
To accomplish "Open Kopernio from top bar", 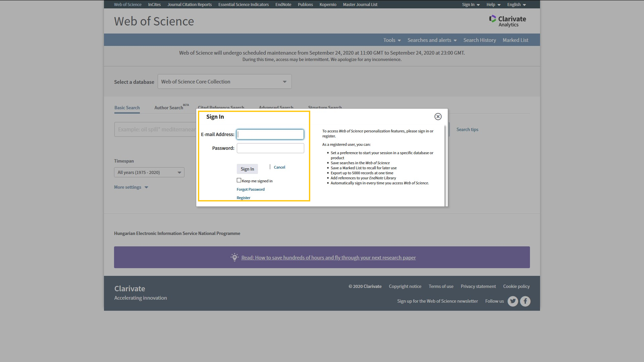I will click(328, 5).
